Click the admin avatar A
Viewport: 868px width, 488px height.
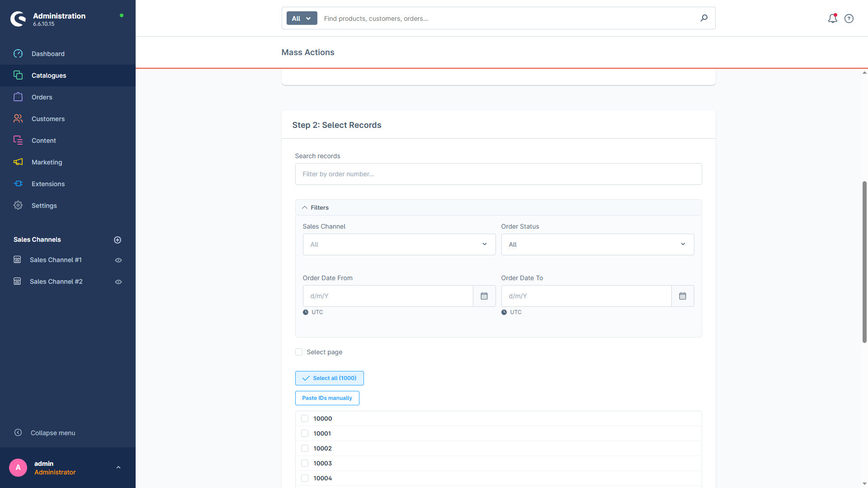pos(18,468)
